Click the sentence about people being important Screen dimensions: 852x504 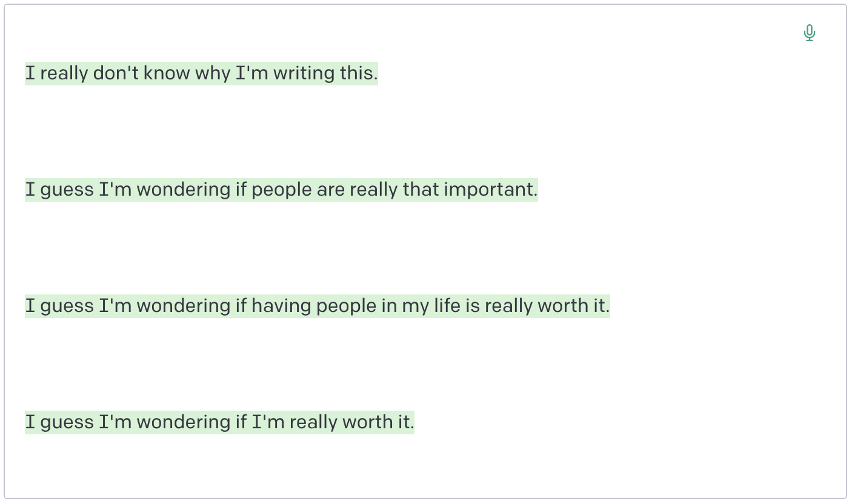(x=281, y=190)
